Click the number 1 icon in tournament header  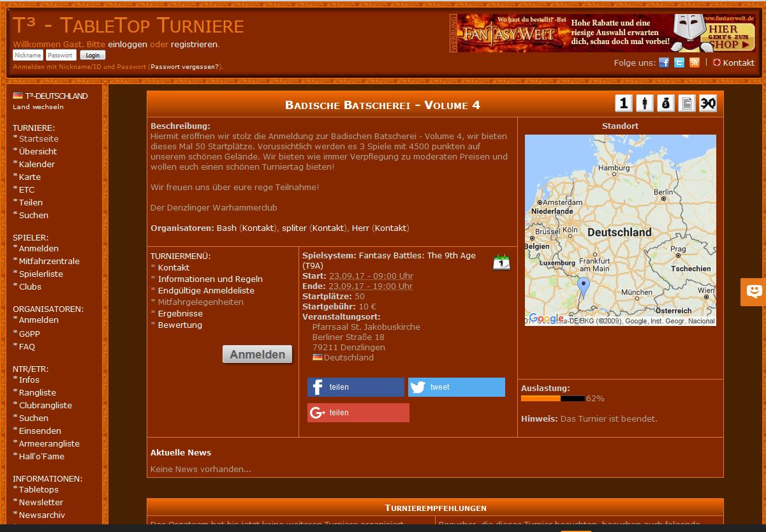[x=624, y=103]
